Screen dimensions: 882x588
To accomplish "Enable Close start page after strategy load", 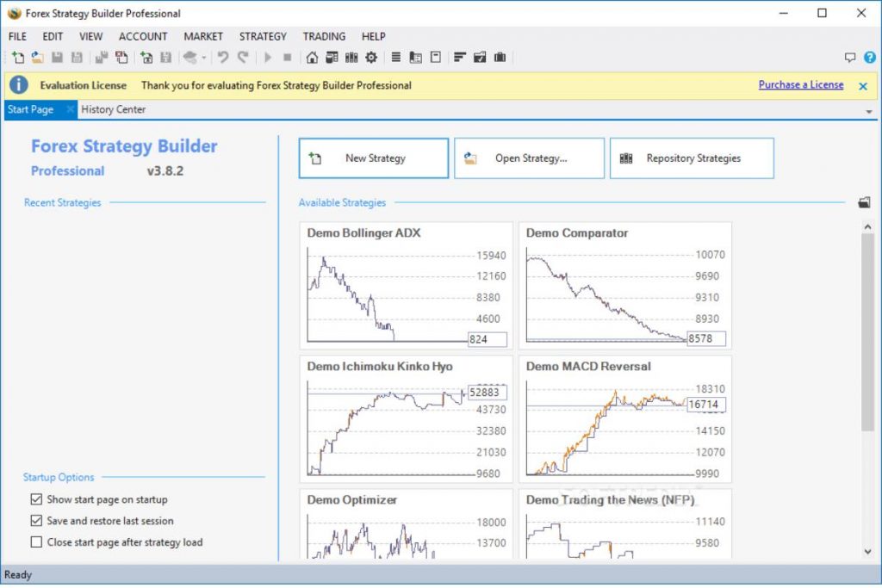I will tap(36, 542).
